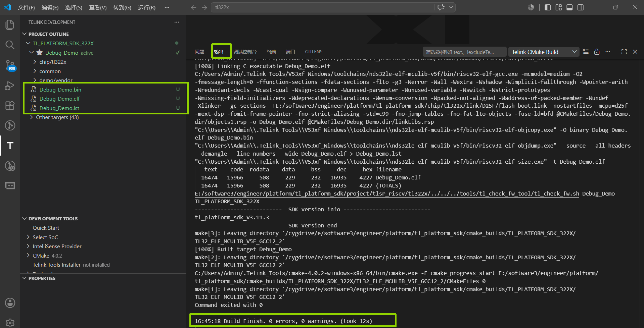Go forward using the right arrow
644x328 pixels.
pyautogui.click(x=204, y=7)
